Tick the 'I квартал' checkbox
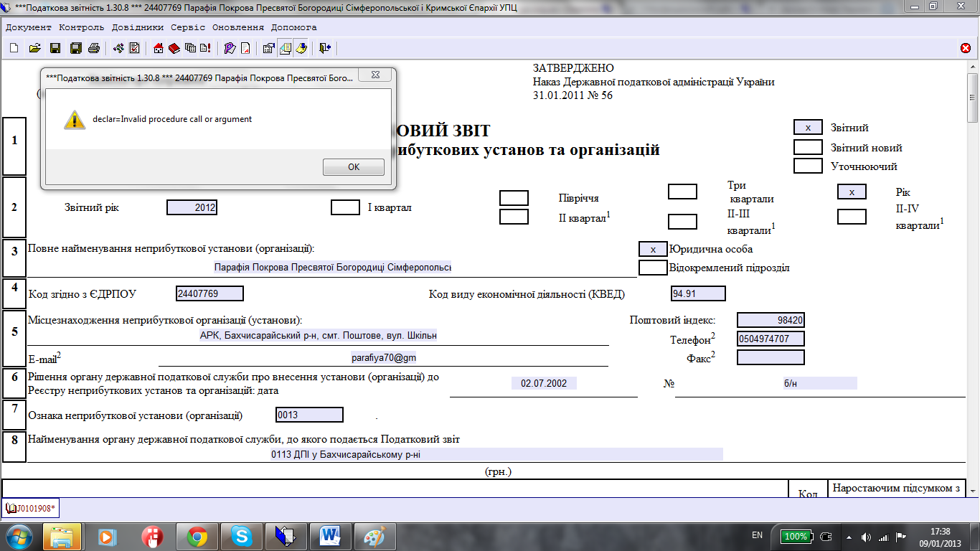The height and width of the screenshot is (551, 980). [345, 207]
